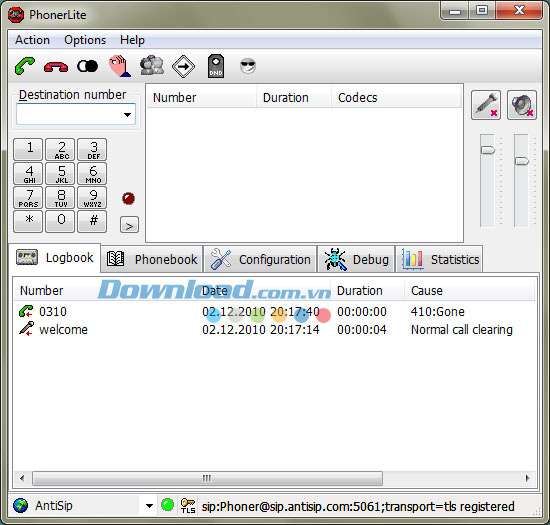Viewport: 550px width, 525px height.
Task: Dial keypad digit 9 WXYZ
Action: pyautogui.click(x=92, y=197)
